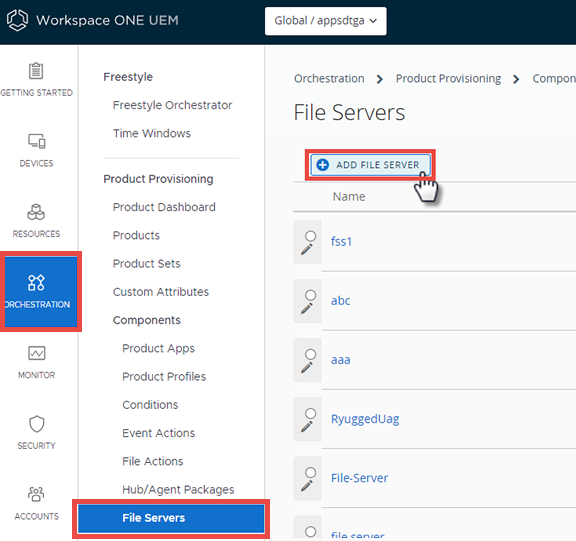The image size is (576, 541).
Task: Open File Actions under Components
Action: pyautogui.click(x=152, y=462)
